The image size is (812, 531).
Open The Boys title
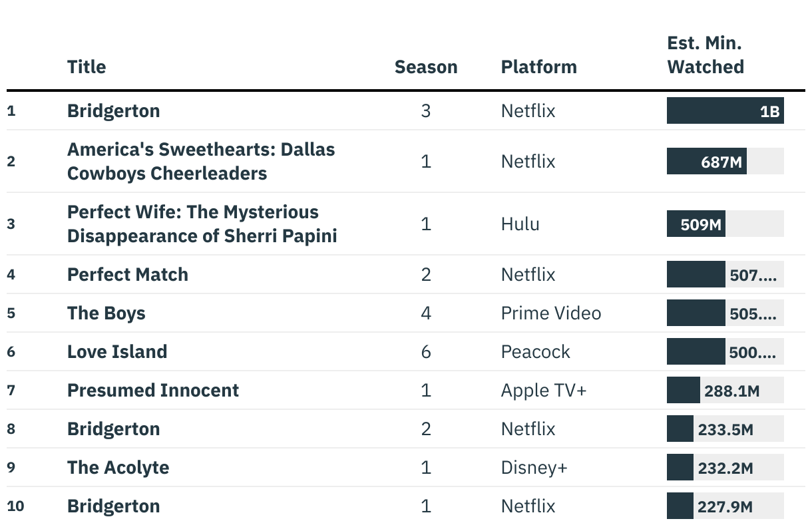pos(106,313)
